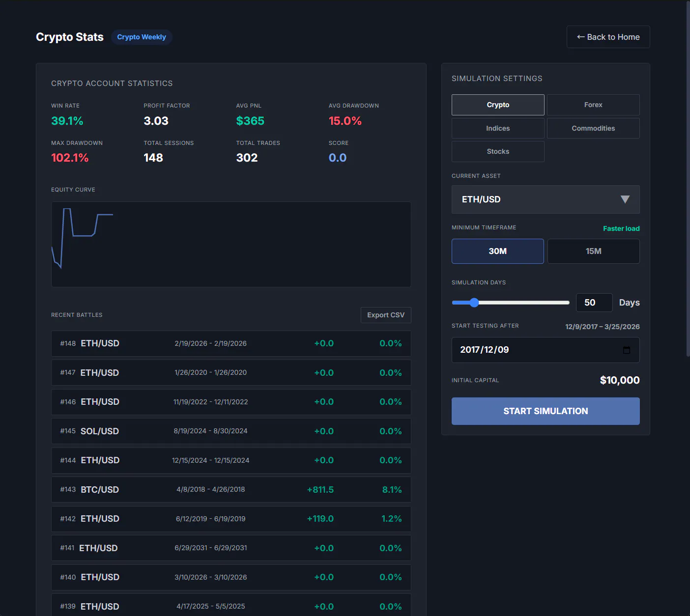Screen dimensions: 690x616
Task: Click the Crypto Stats page title
Action: pyautogui.click(x=70, y=37)
